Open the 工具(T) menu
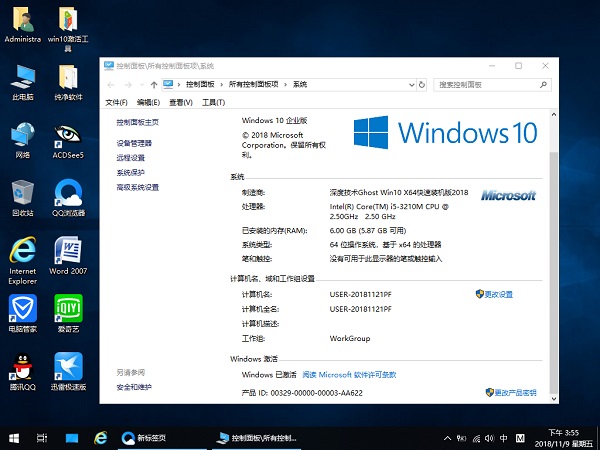Viewport: 600px width, 450px height. tap(213, 102)
